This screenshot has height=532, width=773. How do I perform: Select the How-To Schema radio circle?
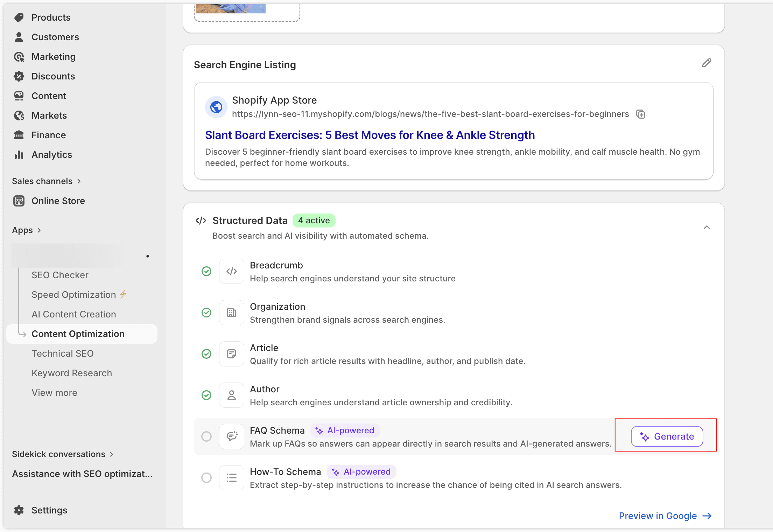coord(206,478)
